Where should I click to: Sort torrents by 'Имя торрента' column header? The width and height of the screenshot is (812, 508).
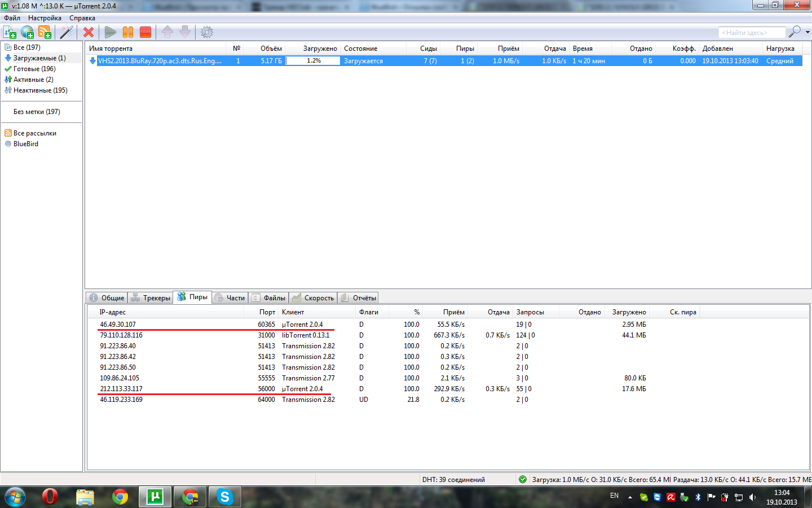(155, 49)
